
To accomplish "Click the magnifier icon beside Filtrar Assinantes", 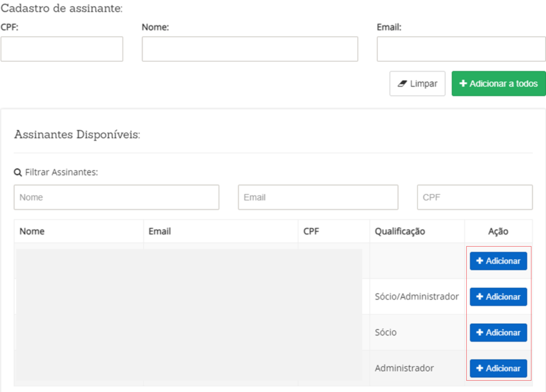I will [18, 172].
